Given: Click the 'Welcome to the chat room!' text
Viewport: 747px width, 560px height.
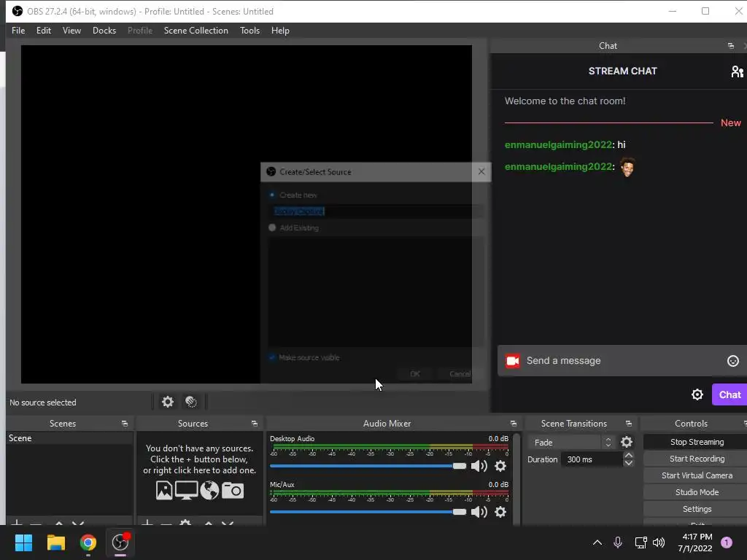Looking at the screenshot, I should 565,101.
